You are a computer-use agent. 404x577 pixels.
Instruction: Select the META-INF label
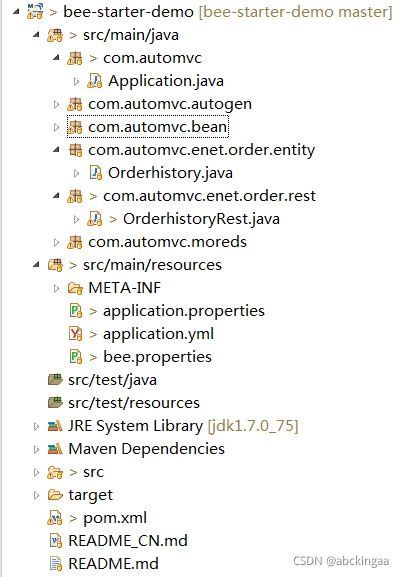coord(124,288)
